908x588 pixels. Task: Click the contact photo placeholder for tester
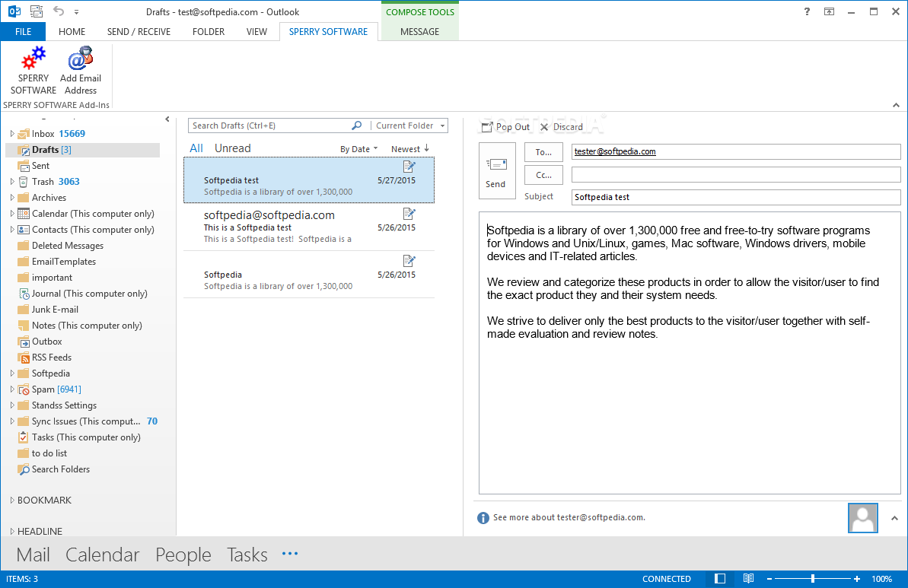click(x=863, y=518)
